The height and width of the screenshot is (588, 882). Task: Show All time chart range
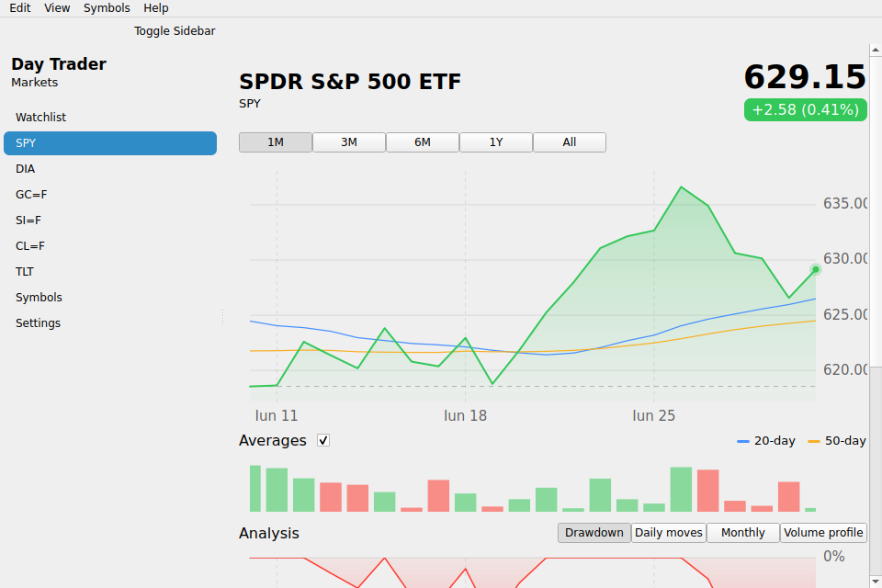tap(570, 142)
